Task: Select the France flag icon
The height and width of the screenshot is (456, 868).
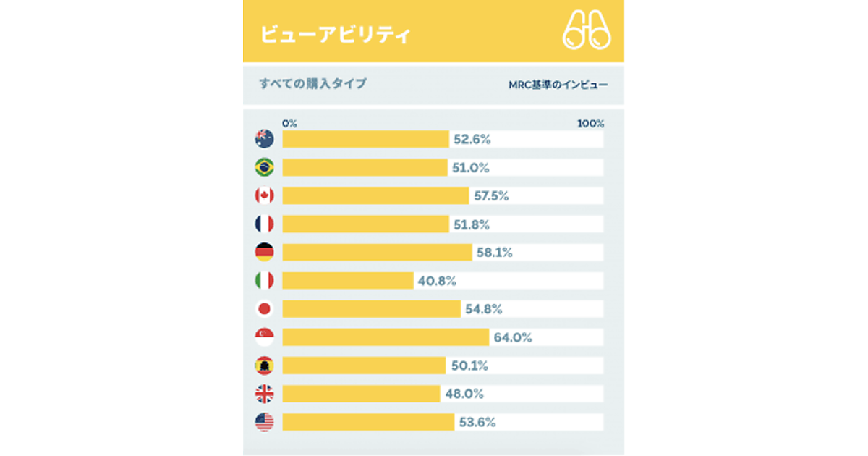Action: [x=264, y=224]
